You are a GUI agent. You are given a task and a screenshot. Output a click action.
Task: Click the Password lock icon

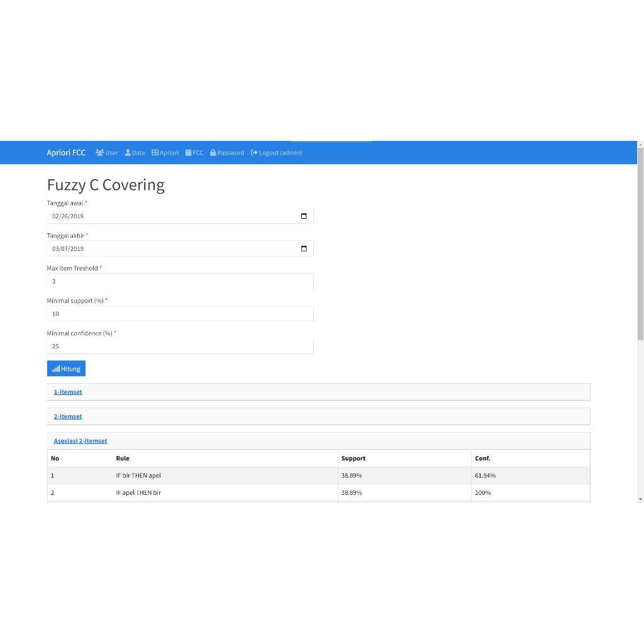[x=213, y=153]
